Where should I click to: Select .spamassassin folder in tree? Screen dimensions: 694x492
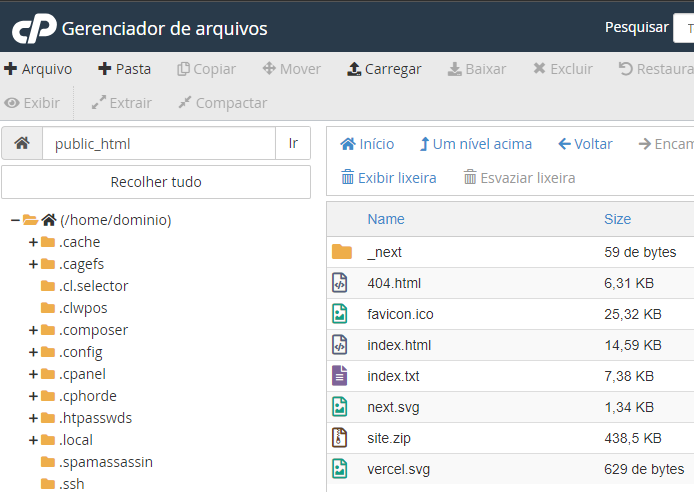(106, 462)
